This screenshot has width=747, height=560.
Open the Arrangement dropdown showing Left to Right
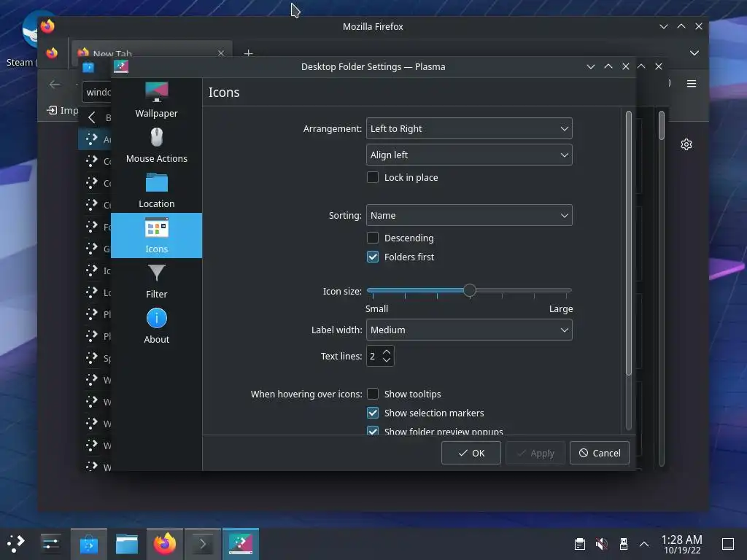(x=469, y=128)
